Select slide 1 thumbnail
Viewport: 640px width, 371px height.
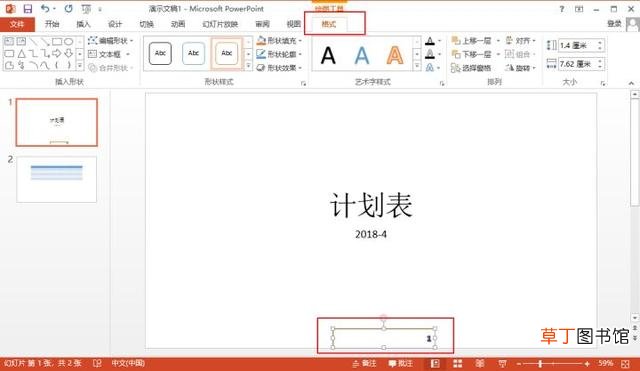pos(57,122)
